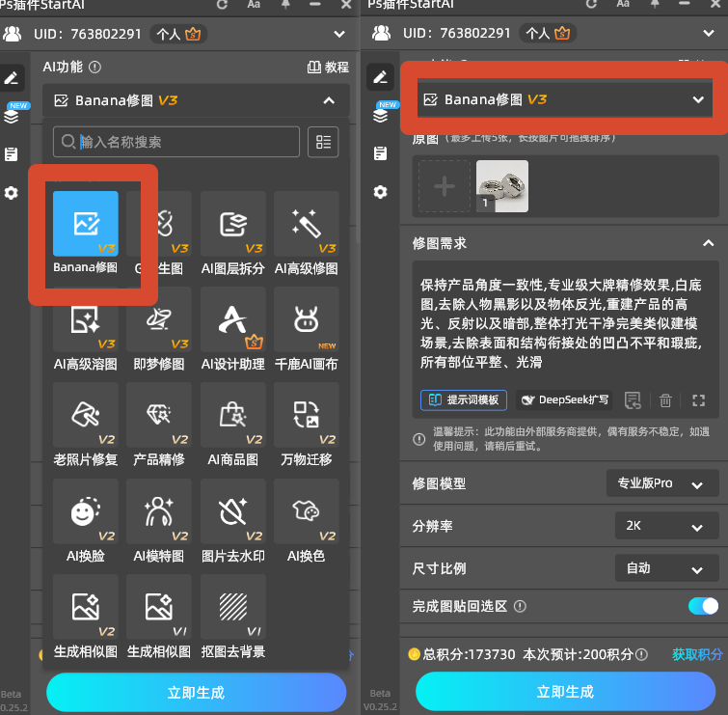Click inside the 修图需求 prompt text

(x=561, y=323)
